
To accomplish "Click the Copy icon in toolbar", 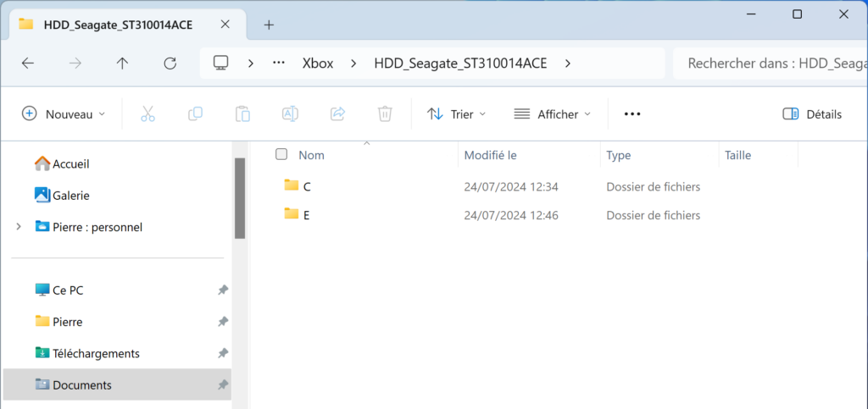I will coord(195,113).
